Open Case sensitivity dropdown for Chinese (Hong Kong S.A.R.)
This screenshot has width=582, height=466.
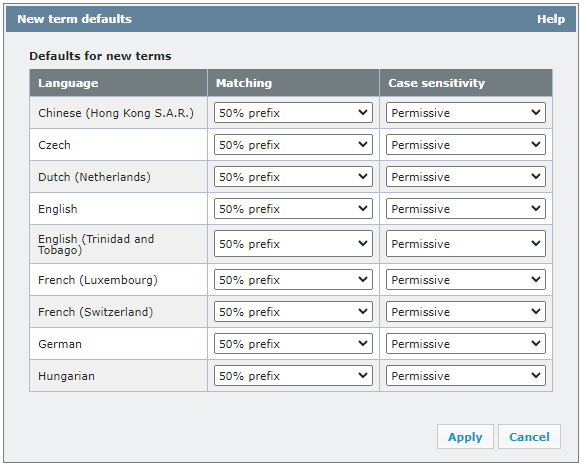coord(466,113)
